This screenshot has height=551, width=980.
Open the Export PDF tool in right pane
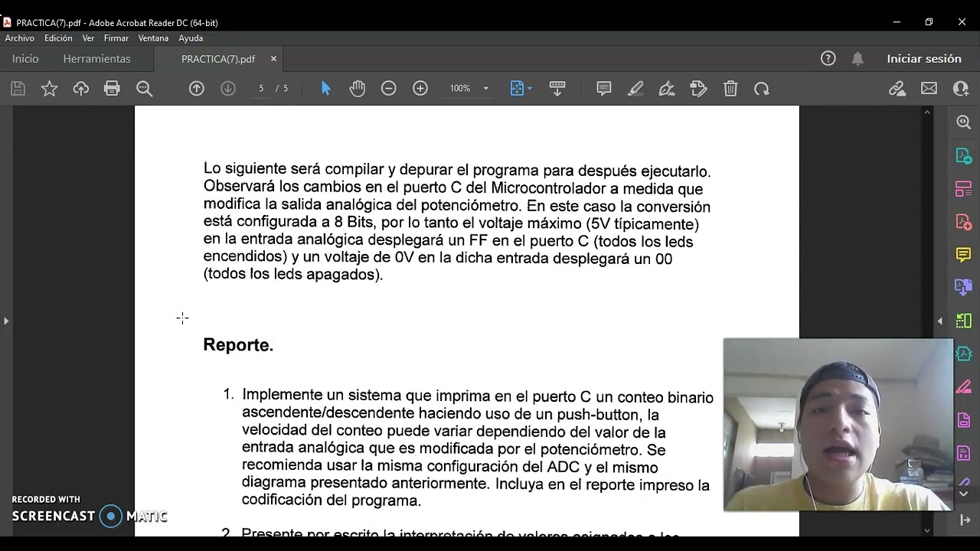[964, 155]
